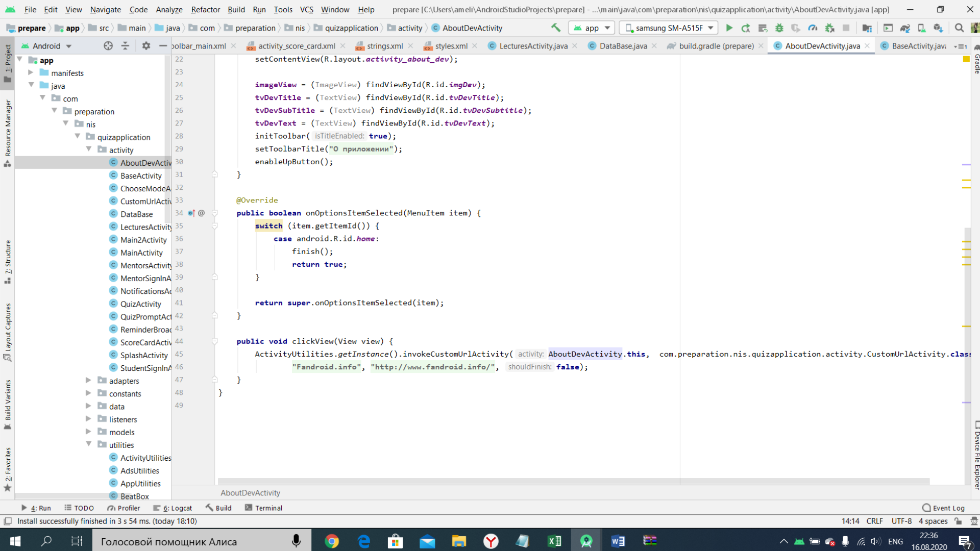This screenshot has width=980, height=551.
Task: Toggle fold marker at line 44 clickView method
Action: point(215,341)
